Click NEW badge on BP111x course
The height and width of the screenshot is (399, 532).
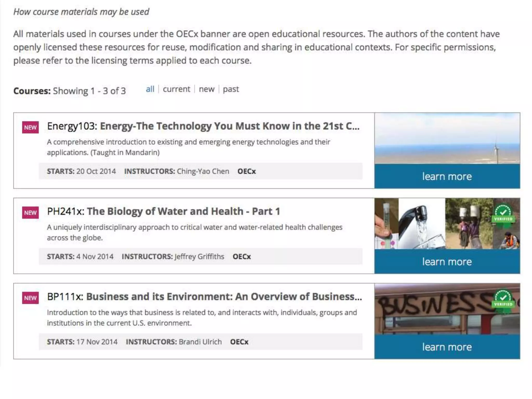coord(30,298)
